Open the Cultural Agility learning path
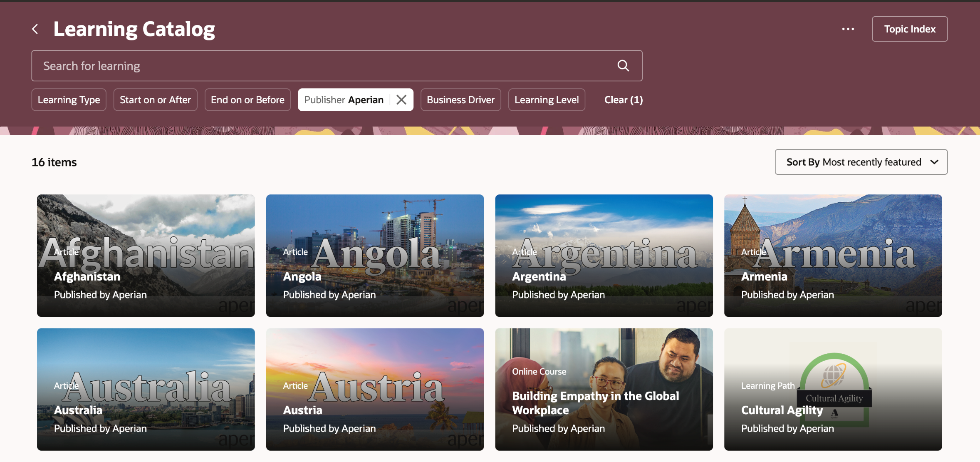 833,389
